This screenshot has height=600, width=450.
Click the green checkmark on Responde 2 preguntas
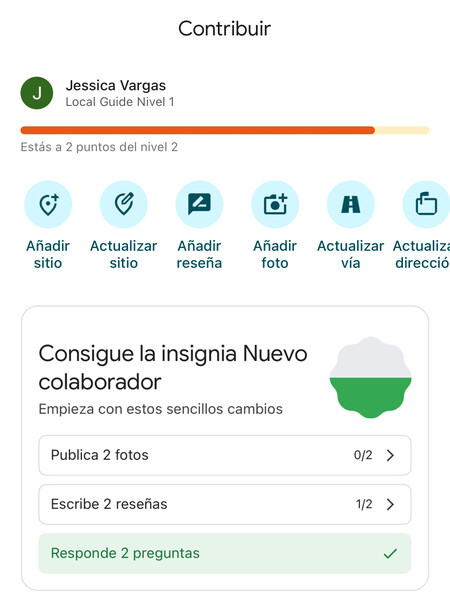click(390, 553)
